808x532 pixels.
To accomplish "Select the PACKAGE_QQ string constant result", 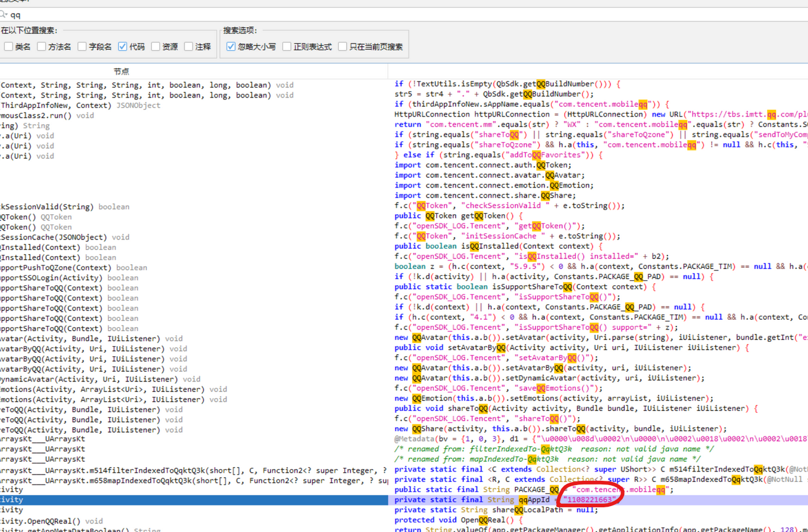I will tap(533, 490).
